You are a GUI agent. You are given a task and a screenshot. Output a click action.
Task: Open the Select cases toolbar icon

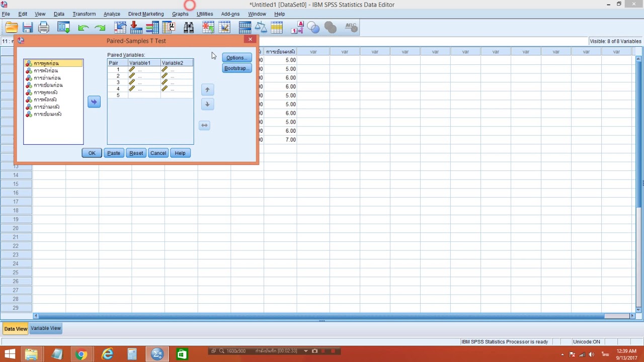(277, 28)
